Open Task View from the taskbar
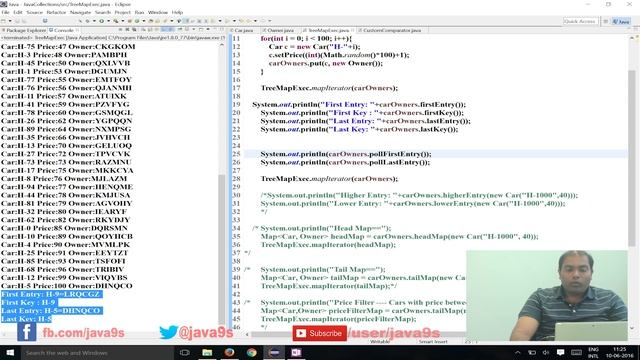 click(x=185, y=353)
